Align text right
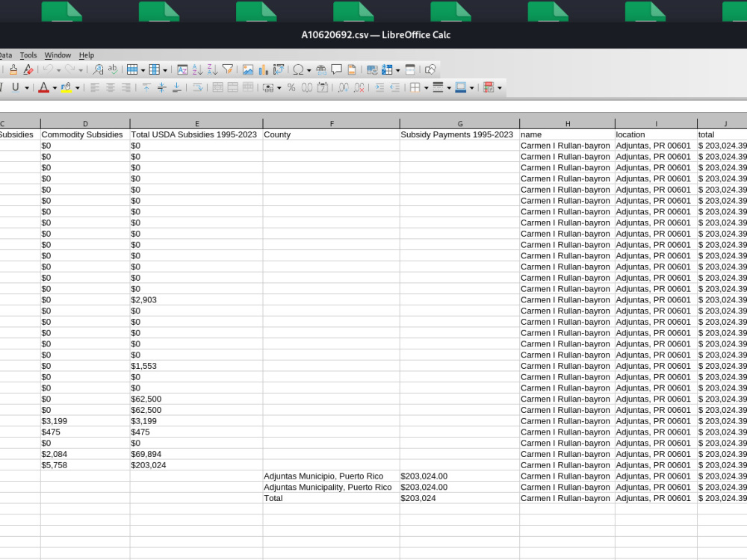Screen dimensions: 747x560 pyautogui.click(x=125, y=87)
